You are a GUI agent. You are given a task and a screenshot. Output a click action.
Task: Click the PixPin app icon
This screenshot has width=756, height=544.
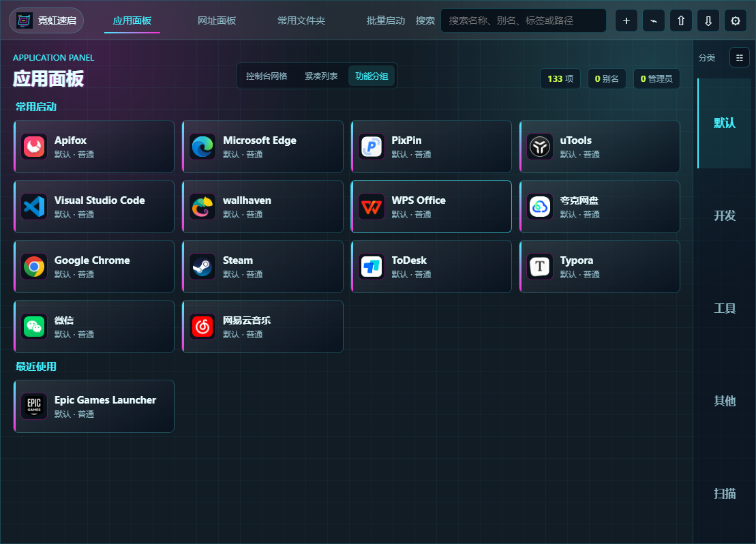[x=372, y=147]
